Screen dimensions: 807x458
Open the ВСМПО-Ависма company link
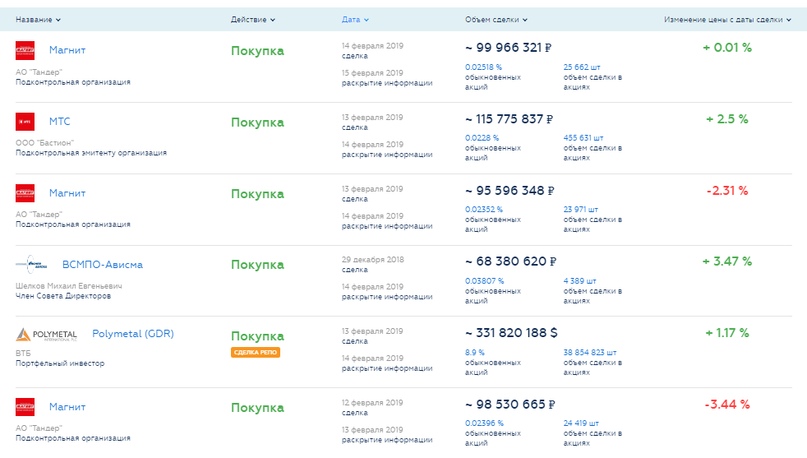(102, 264)
